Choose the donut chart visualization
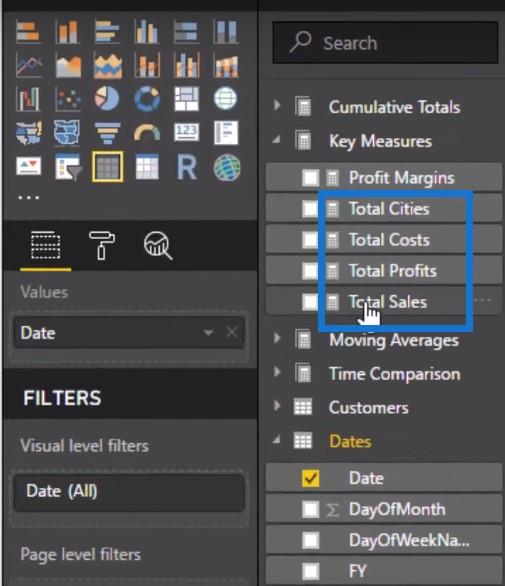This screenshot has height=586, width=505. click(x=147, y=99)
